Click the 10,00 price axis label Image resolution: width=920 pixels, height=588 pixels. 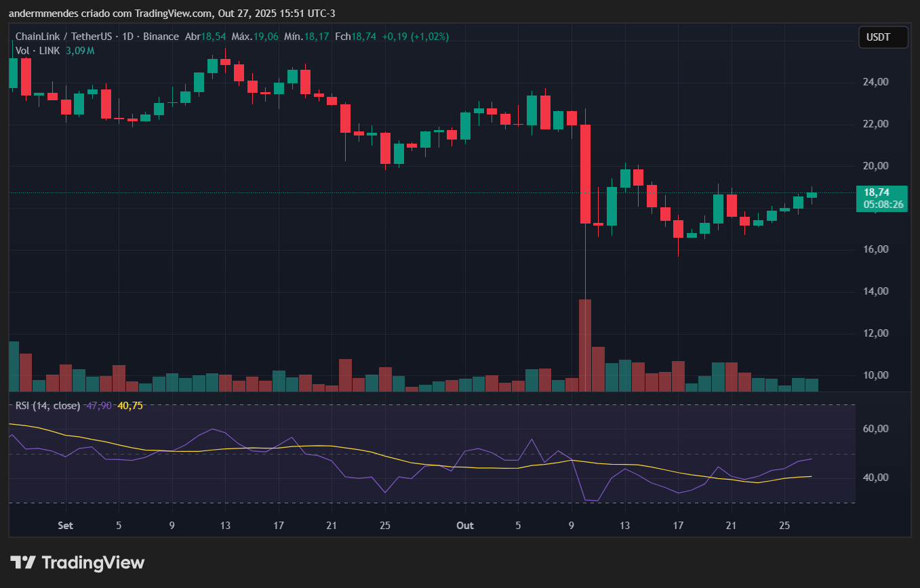877,375
